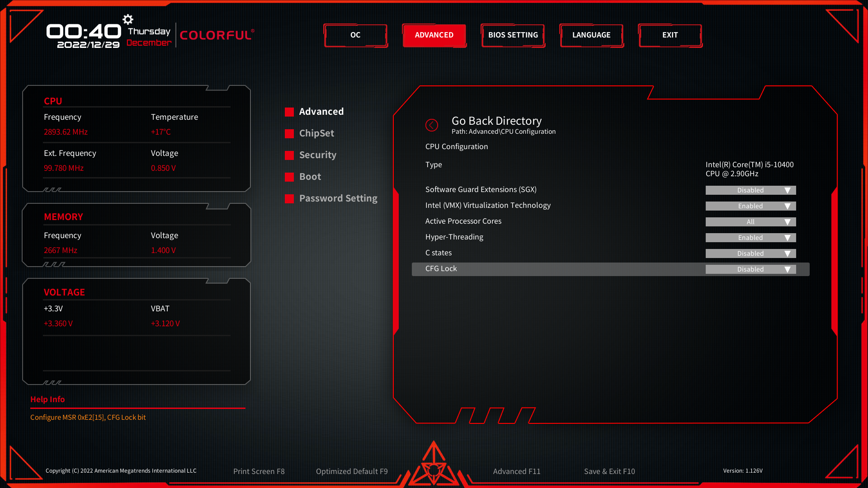868x488 pixels.
Task: Switch to the OC tab
Action: coord(355,35)
